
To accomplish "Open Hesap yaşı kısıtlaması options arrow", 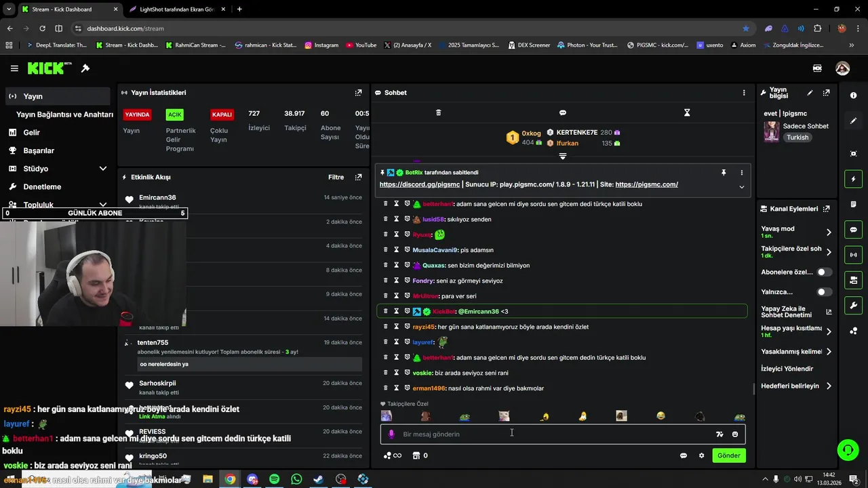I will 829,331.
